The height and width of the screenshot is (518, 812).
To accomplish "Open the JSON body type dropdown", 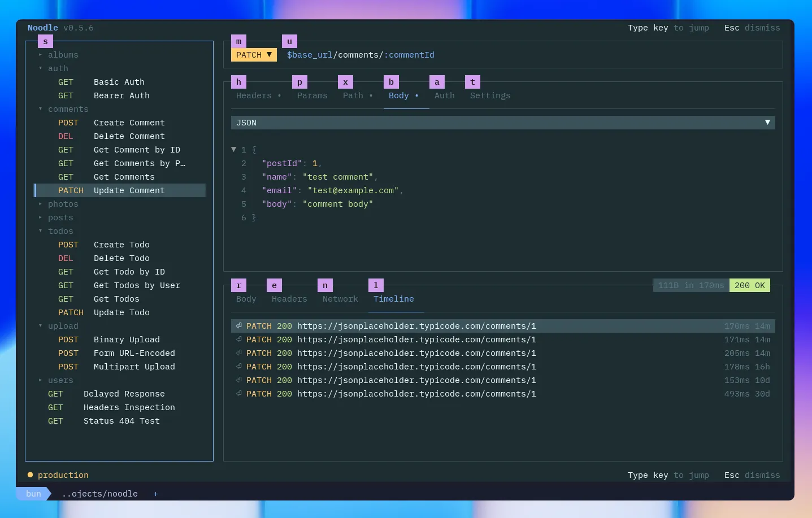I will point(503,123).
